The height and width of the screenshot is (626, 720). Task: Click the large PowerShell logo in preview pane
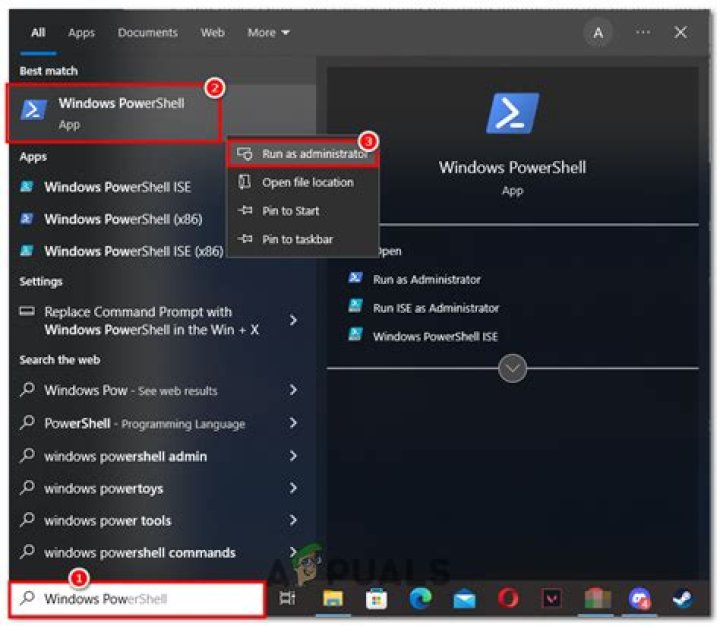pos(512,113)
